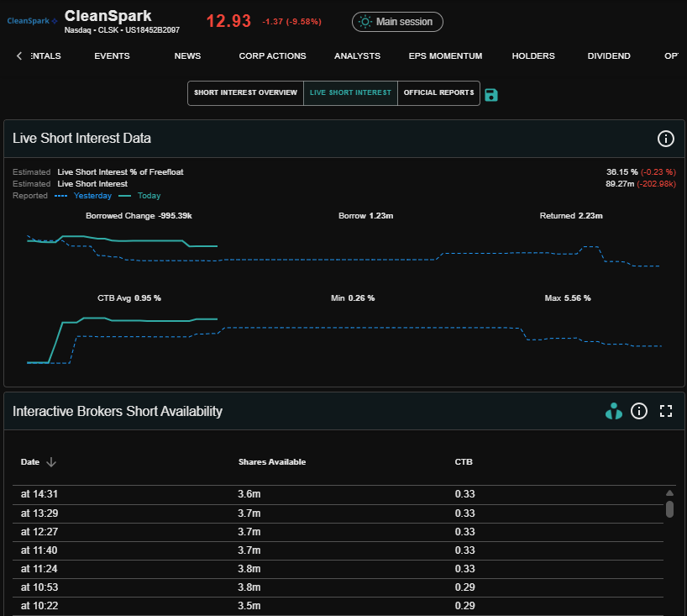The width and height of the screenshot is (687, 616).
Task: Select Short Interest Overview sub-tab
Action: (246, 93)
